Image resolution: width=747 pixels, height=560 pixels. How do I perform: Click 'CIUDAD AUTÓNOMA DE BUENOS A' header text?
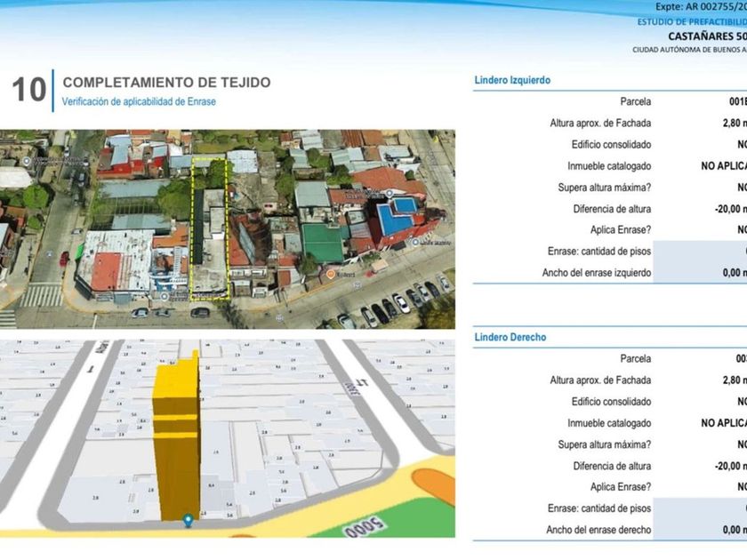[689, 50]
